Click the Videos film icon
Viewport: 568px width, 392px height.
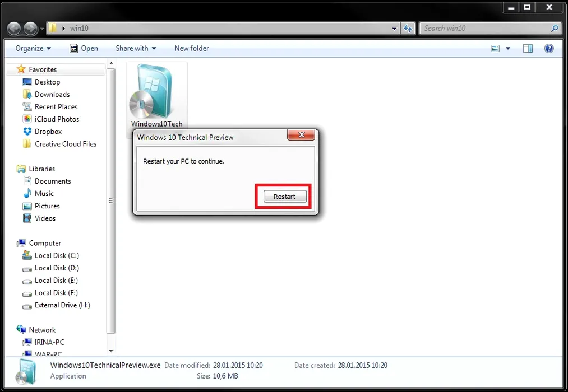[27, 218]
